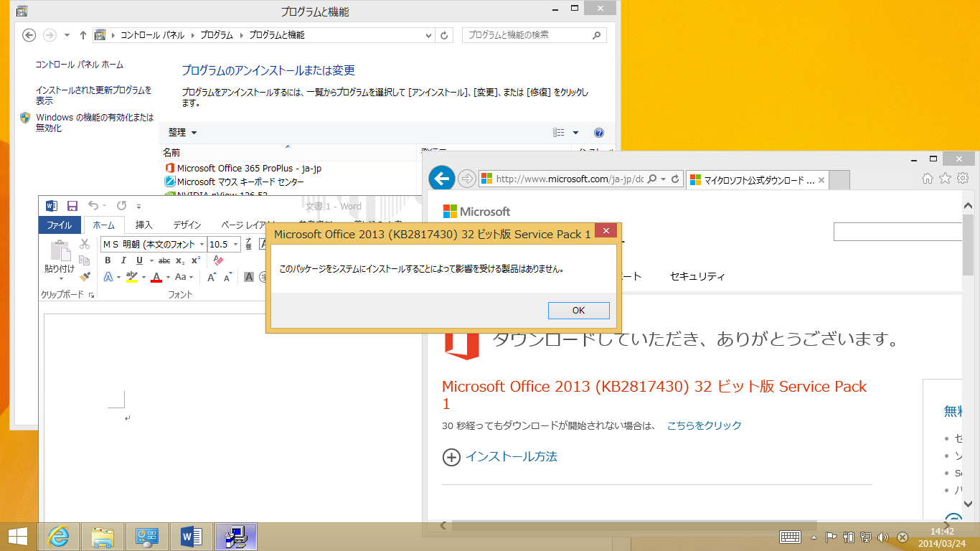Click the search box on Microsoft page
Screen dimensions: 980x551
pyautogui.click(x=897, y=232)
